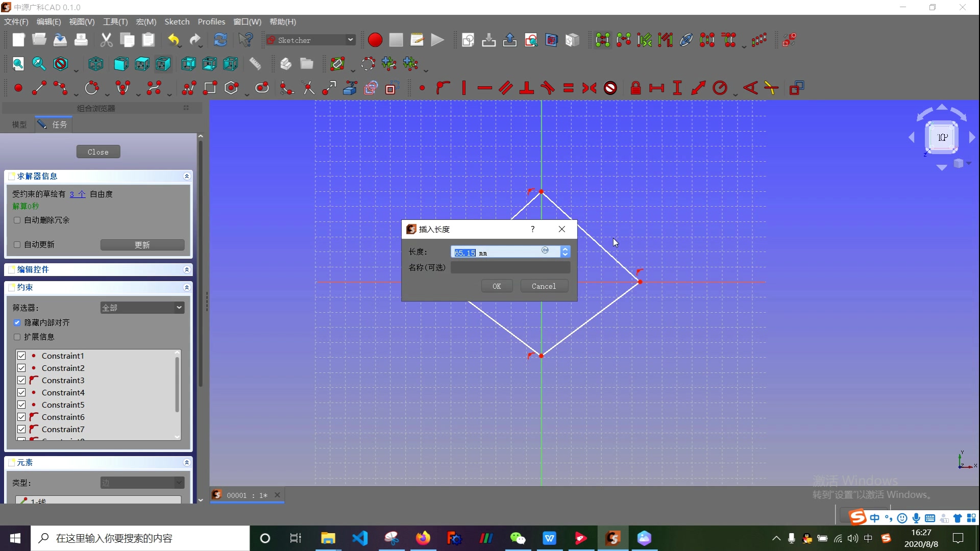This screenshot has height=551, width=980.
Task: Select the Create arc tool
Action: tap(92, 88)
